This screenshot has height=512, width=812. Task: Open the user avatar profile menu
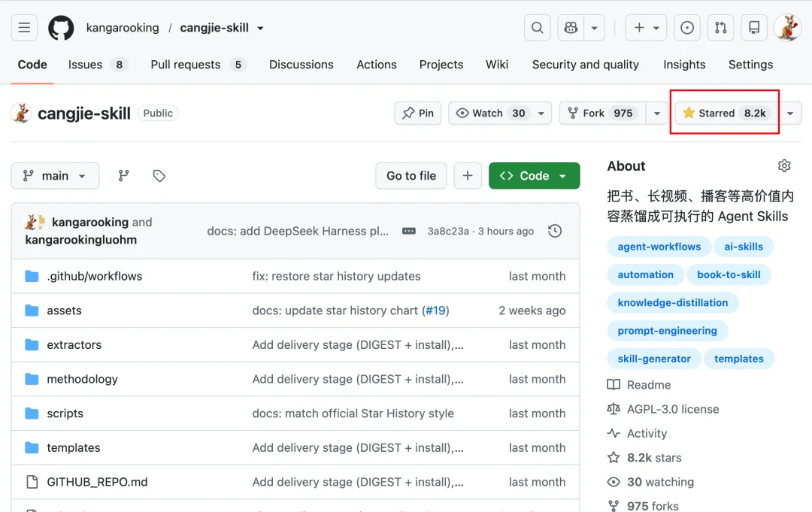(788, 27)
